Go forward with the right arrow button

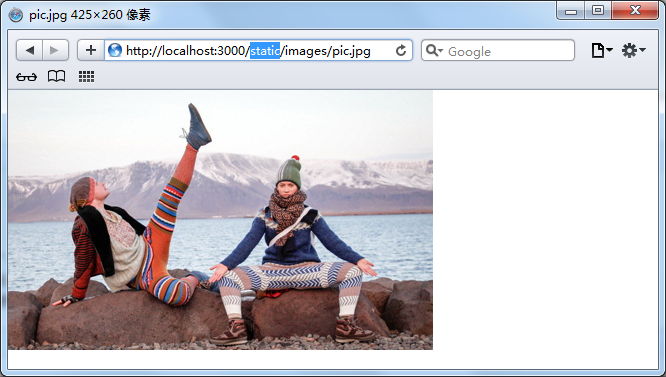[55, 51]
